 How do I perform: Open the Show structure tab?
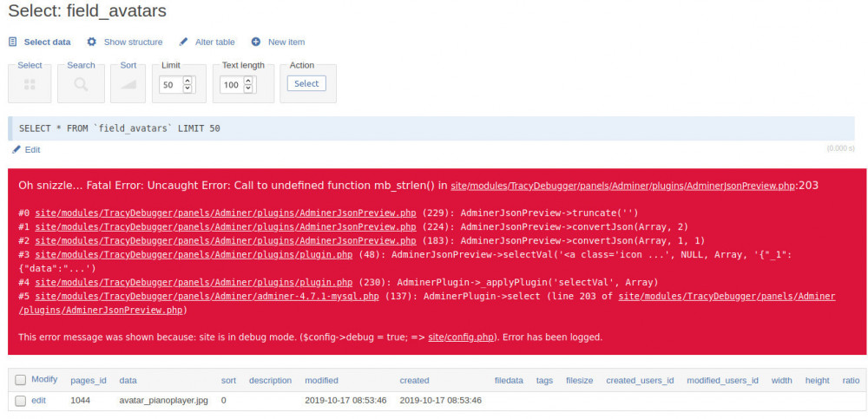pos(133,42)
